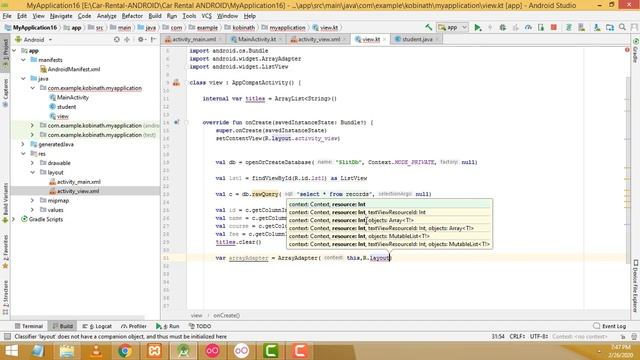
Task: Open File Explorer from the taskbar
Action: [x=67, y=351]
